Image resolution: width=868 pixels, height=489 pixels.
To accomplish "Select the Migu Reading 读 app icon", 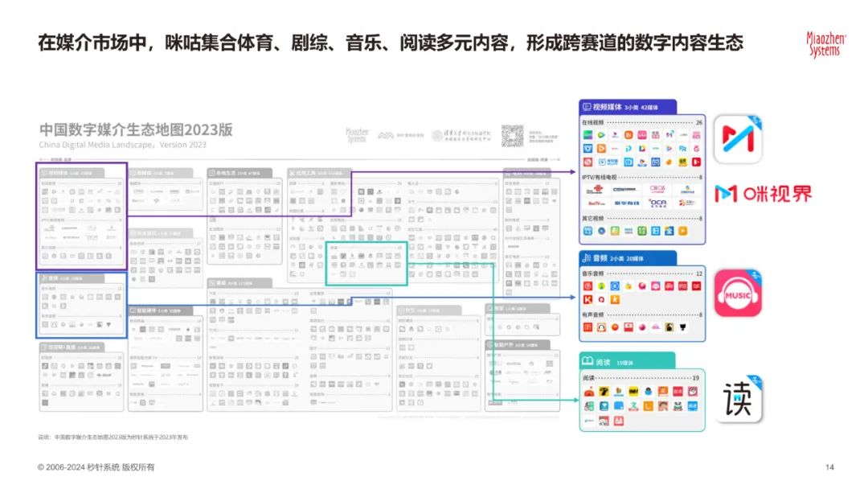I will click(739, 399).
